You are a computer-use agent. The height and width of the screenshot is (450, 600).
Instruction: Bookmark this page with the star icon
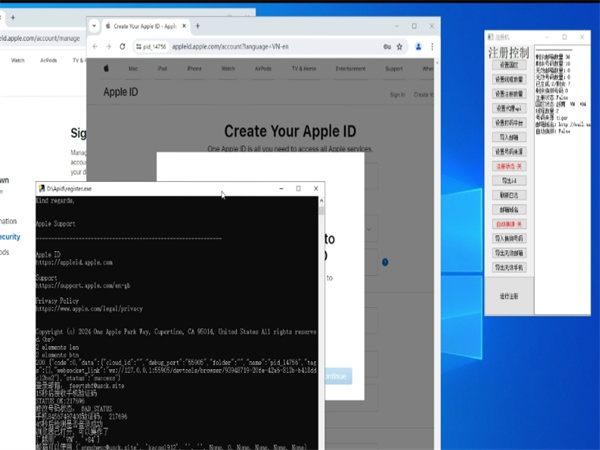click(x=401, y=46)
